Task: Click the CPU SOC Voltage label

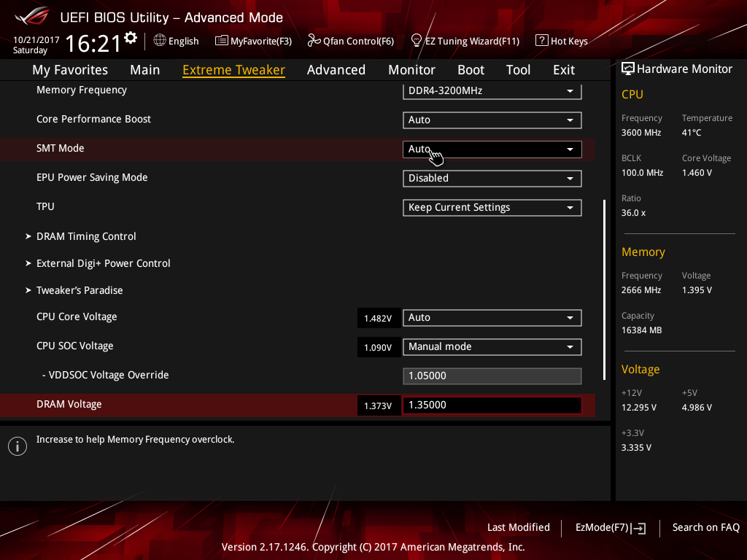Action: click(x=75, y=346)
